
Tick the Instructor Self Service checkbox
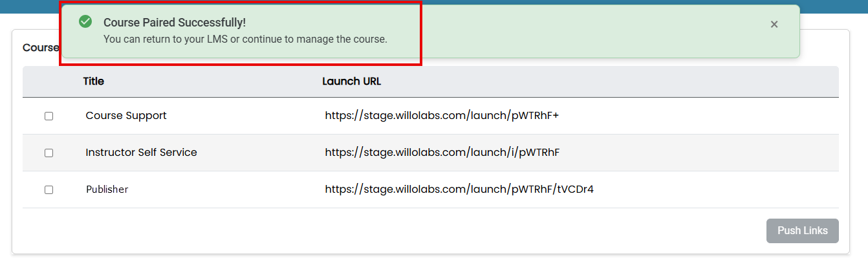[x=49, y=153]
